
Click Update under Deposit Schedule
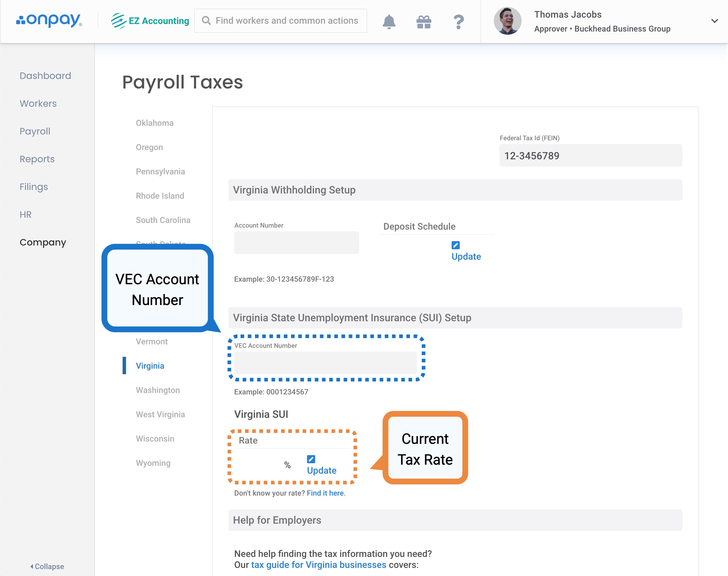[x=466, y=257]
